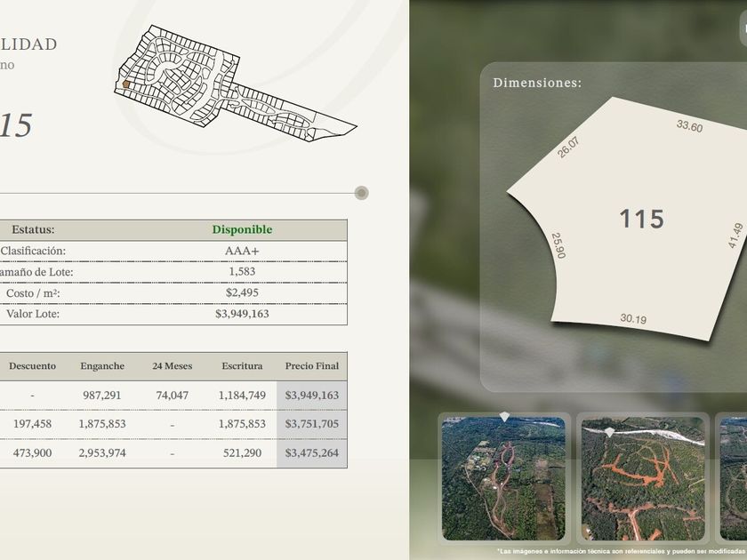
Task: Click the discount value '473,900'
Action: [x=32, y=452]
